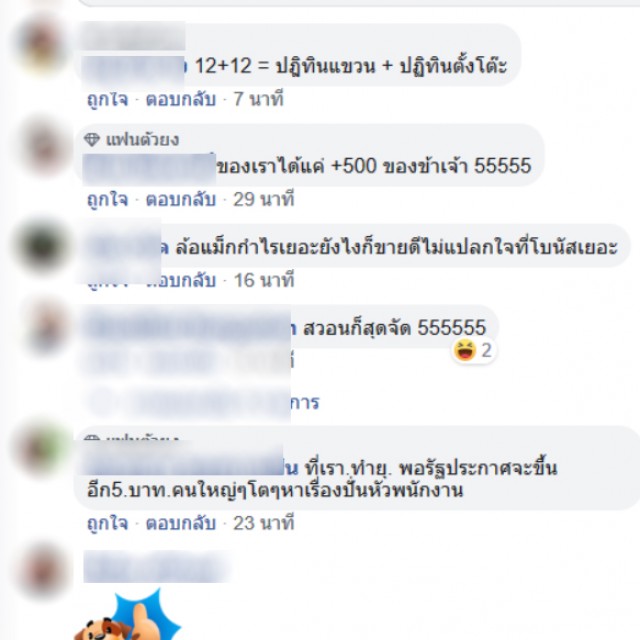Open the dark avatar beside the โบนัสเยอะ comment

coord(42,246)
